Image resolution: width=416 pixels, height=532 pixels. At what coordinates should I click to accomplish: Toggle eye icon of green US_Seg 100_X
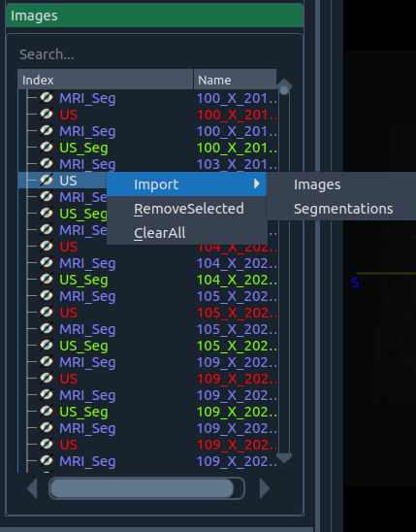pos(47,148)
